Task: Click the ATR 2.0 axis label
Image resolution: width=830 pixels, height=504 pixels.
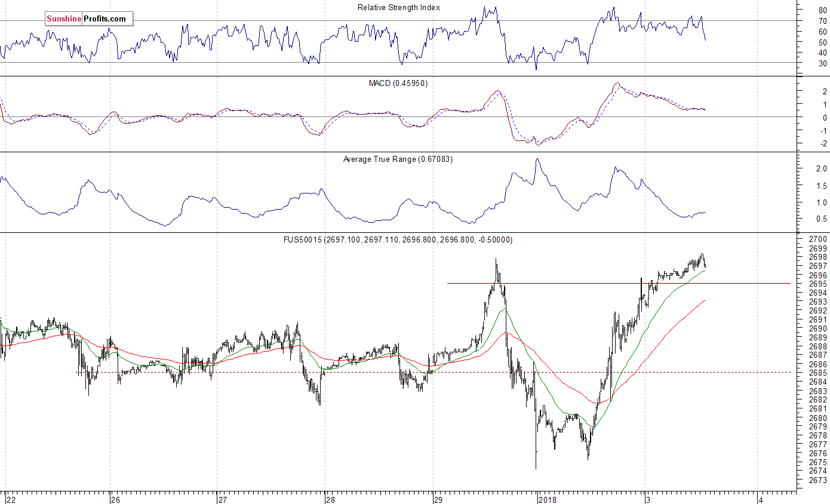Action: point(822,169)
